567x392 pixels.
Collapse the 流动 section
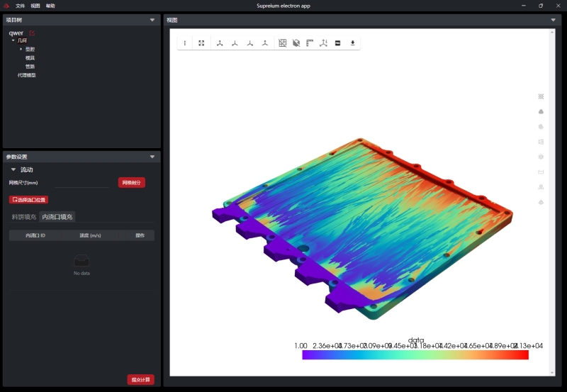click(x=13, y=170)
